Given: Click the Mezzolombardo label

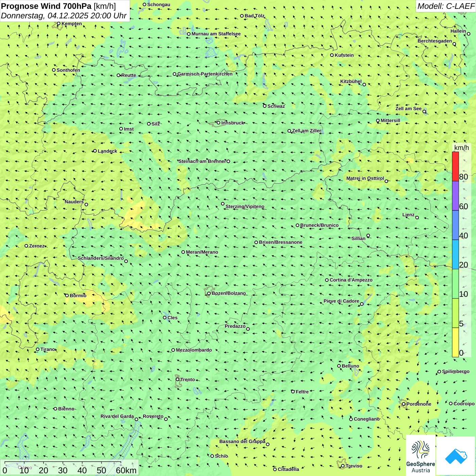Looking at the screenshot, I should click(194, 350).
